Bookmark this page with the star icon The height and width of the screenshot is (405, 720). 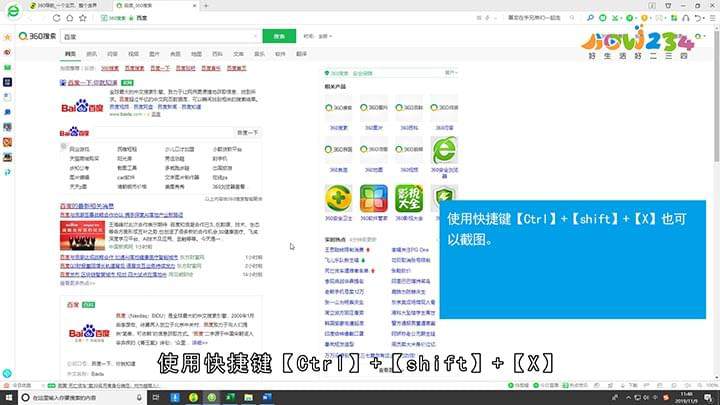(83, 18)
